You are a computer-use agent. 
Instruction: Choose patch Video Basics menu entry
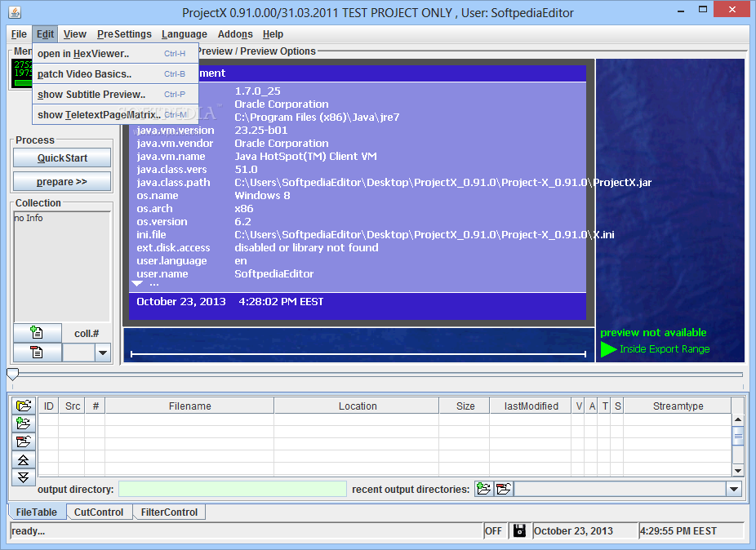[116, 73]
